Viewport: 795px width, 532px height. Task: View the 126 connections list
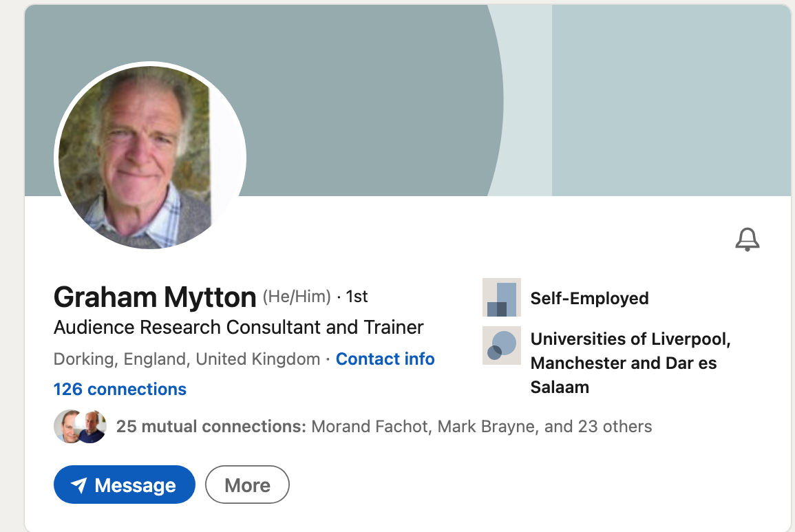[x=120, y=389]
